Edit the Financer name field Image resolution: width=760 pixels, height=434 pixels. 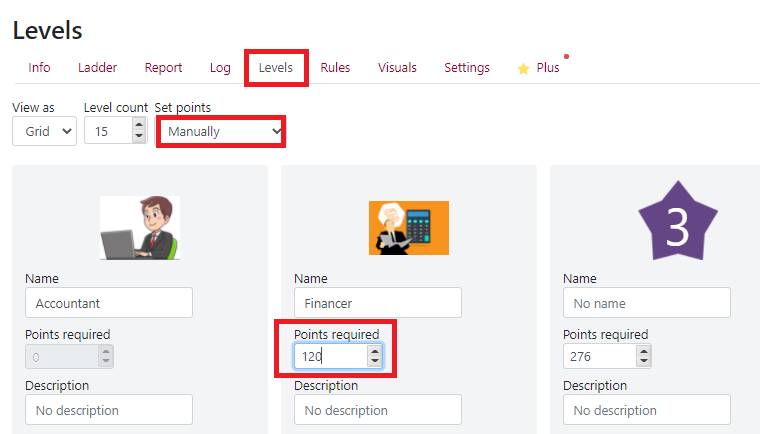(378, 303)
